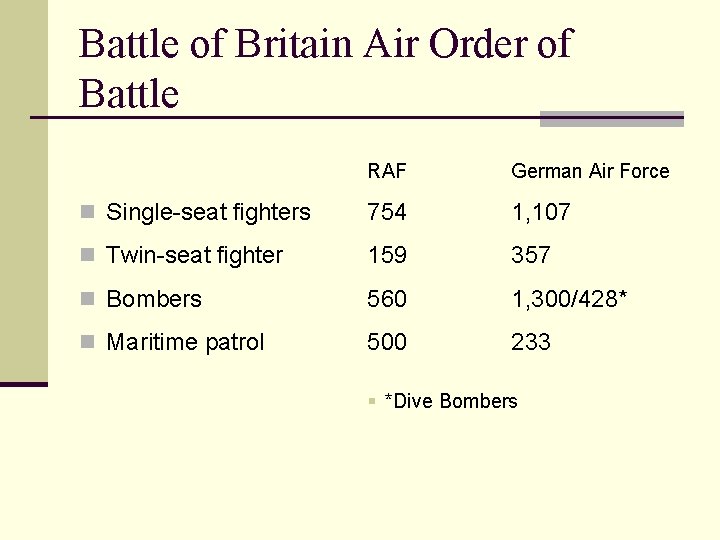Screen dimensions: 720x540
Task: Click the "Bombers" row label
Action: [x=154, y=299]
